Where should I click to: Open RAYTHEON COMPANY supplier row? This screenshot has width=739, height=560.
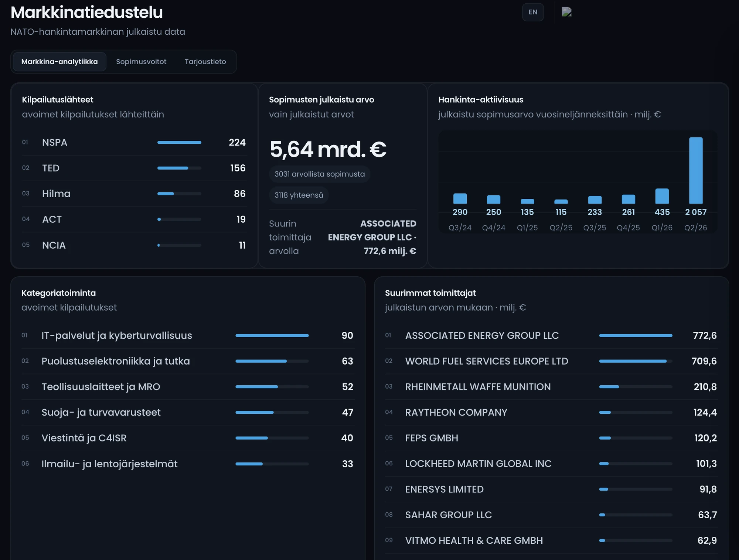[x=456, y=412]
